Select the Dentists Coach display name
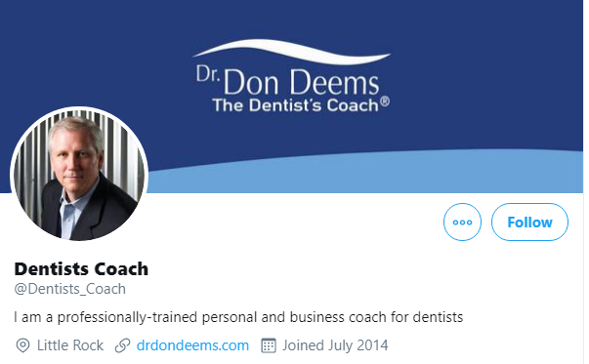The width and height of the screenshot is (589, 364). coord(81,269)
